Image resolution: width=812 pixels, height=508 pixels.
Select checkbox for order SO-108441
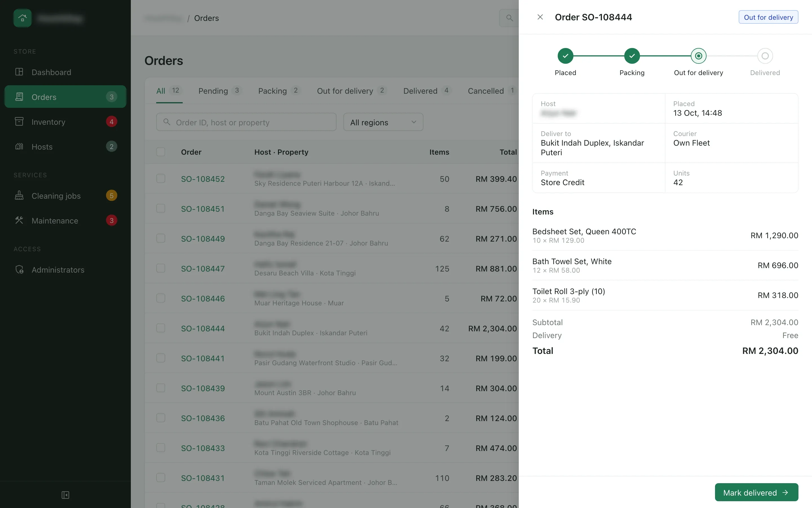pyautogui.click(x=161, y=358)
